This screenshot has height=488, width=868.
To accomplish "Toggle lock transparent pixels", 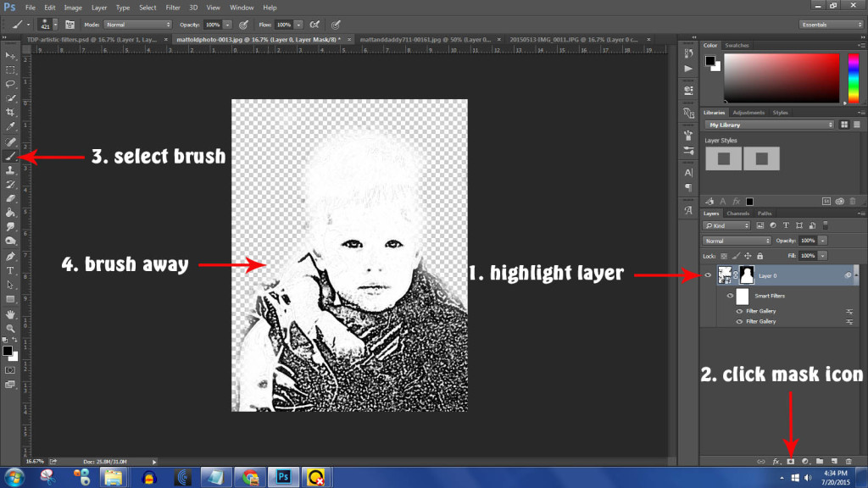I will click(724, 256).
